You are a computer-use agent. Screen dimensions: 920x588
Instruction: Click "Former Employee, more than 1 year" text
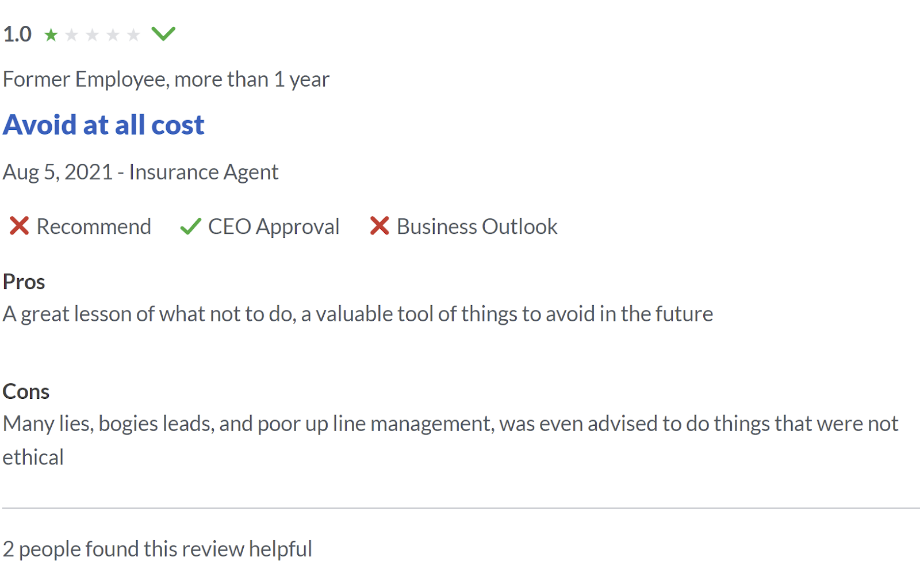(166, 79)
